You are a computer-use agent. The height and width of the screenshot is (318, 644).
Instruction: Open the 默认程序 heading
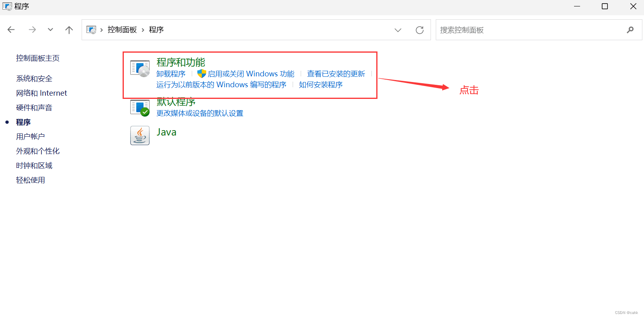176,103
